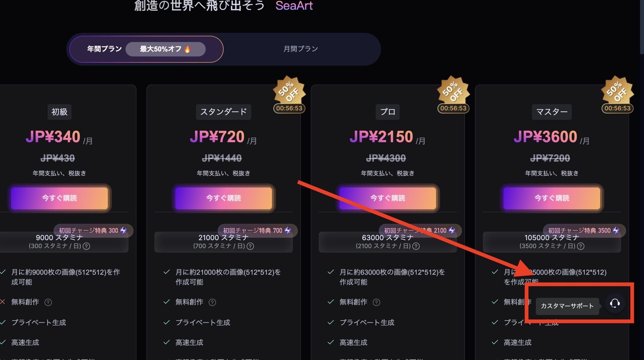Click help icon beside 700 スタミナ / 日
The width and height of the screenshot is (644, 360).
[250, 246]
